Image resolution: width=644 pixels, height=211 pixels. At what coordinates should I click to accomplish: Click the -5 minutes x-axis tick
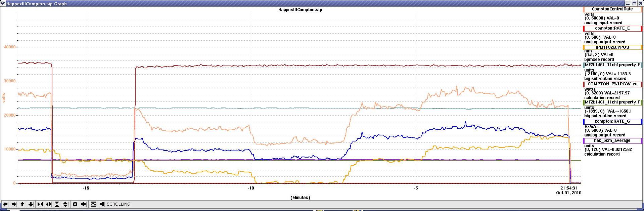coord(416,188)
